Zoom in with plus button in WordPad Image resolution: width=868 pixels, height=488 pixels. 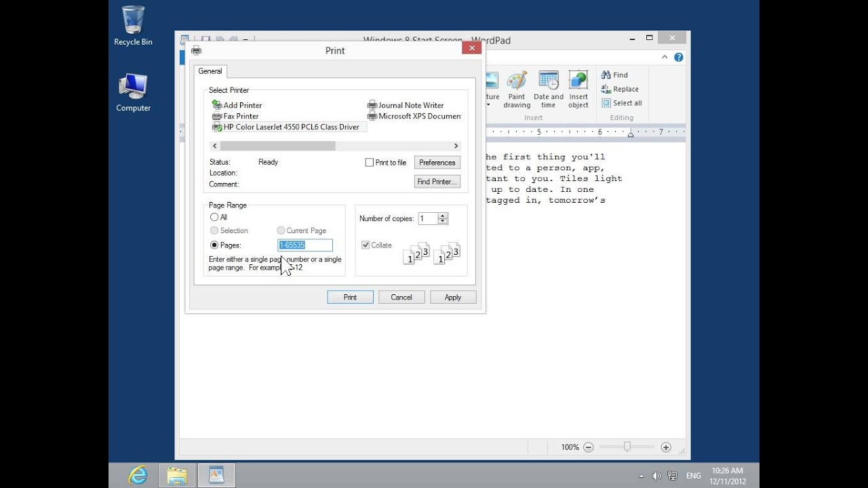coord(666,447)
